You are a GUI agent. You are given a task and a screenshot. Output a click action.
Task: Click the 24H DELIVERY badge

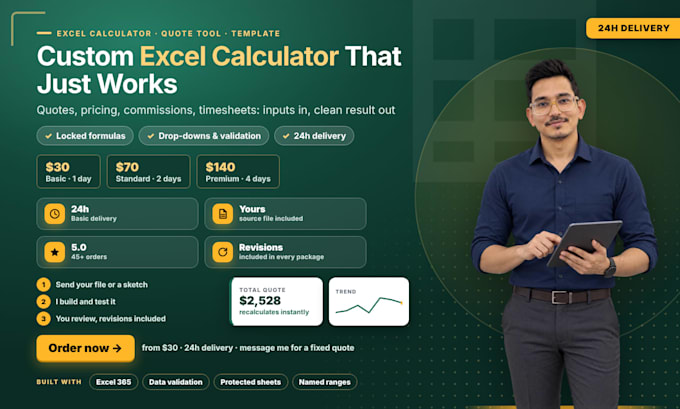(633, 28)
